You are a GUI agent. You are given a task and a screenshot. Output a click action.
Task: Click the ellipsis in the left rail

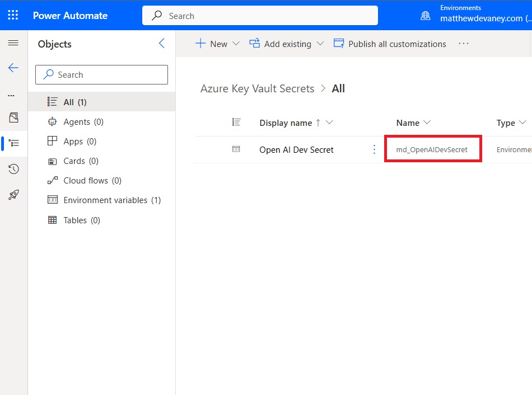click(11, 96)
